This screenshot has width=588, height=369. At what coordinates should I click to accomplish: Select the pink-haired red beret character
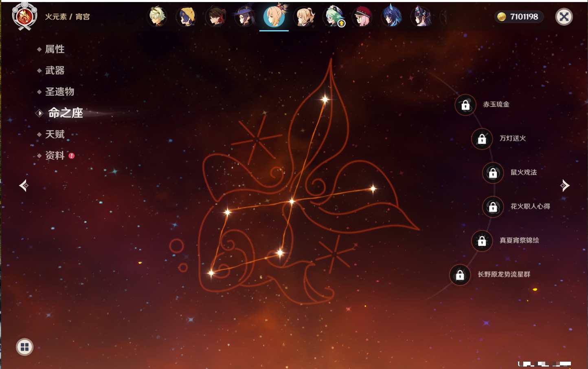tap(362, 17)
